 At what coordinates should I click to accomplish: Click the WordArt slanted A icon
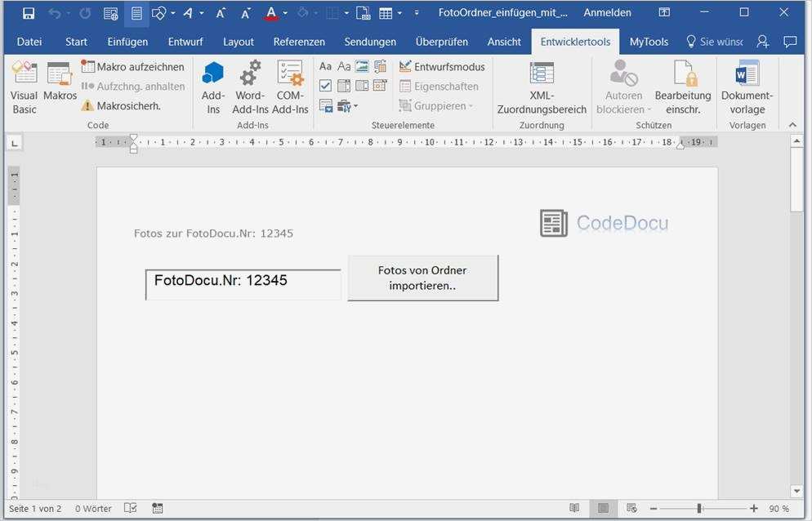188,13
